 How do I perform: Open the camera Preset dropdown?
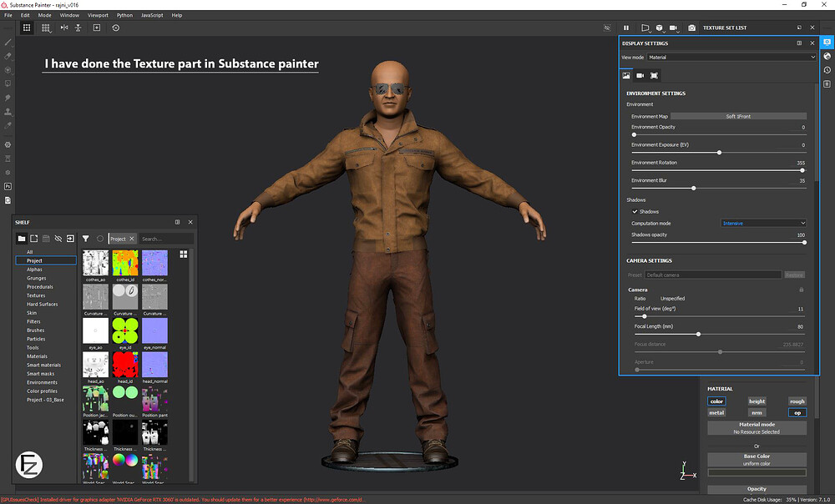(713, 275)
